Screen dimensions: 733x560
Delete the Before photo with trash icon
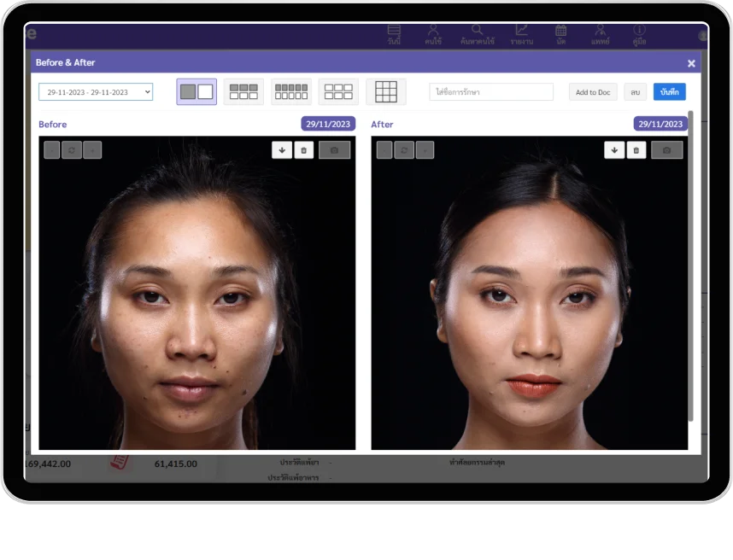point(304,150)
